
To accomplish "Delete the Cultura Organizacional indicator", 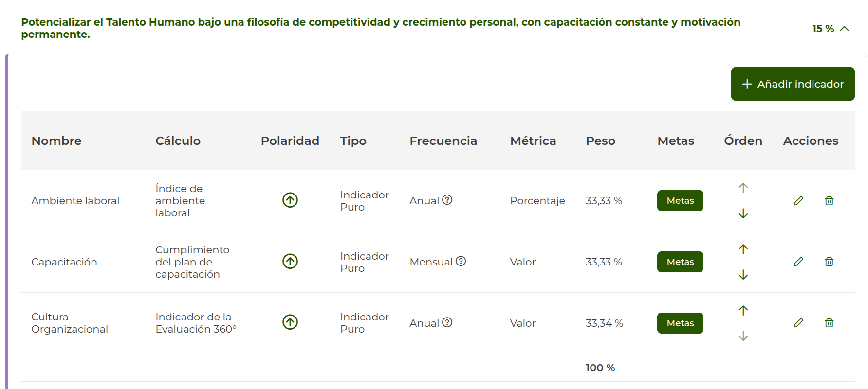I will coord(829,322).
